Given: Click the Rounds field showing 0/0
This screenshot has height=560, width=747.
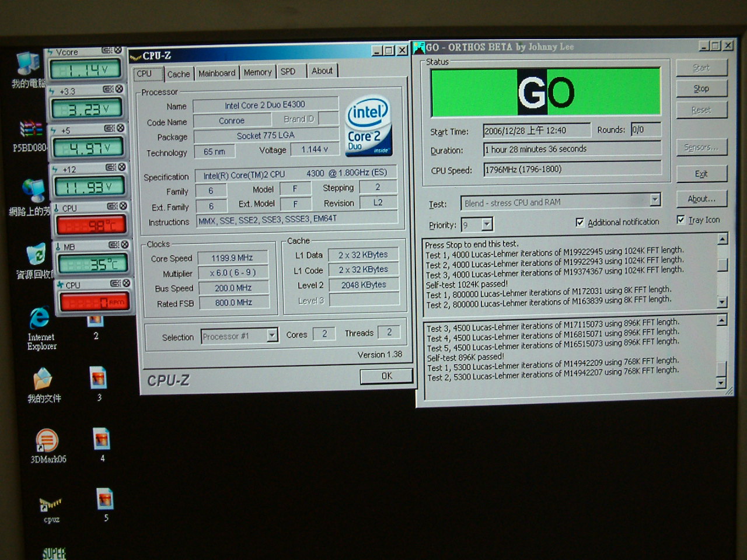Looking at the screenshot, I should tap(645, 129).
